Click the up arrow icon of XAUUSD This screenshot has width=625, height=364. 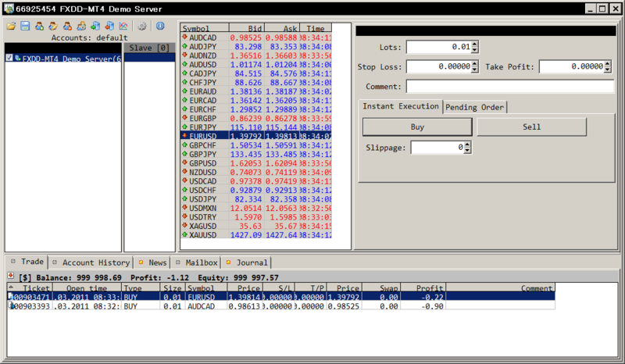[184, 234]
